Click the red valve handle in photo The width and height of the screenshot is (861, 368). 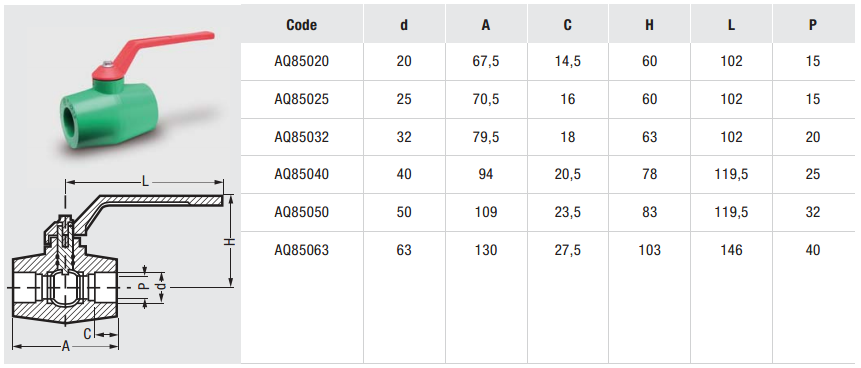coord(153,55)
